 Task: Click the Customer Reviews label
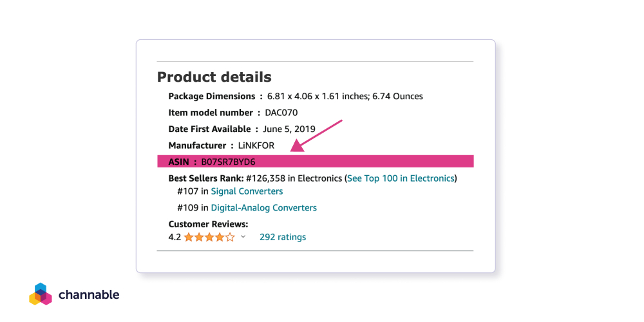pos(208,224)
